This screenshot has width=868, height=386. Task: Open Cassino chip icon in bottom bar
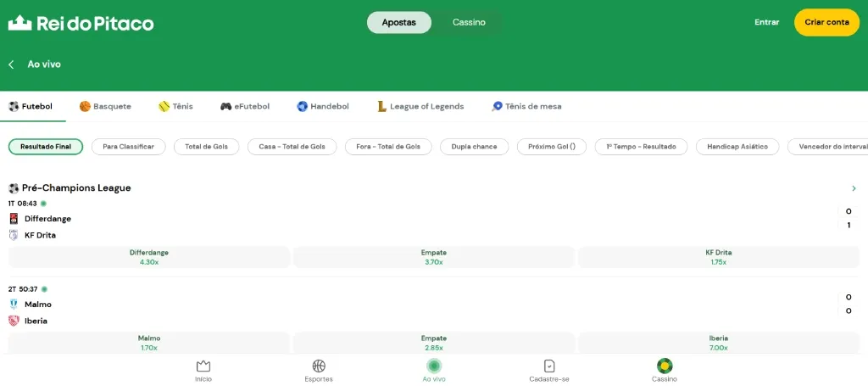pyautogui.click(x=665, y=366)
